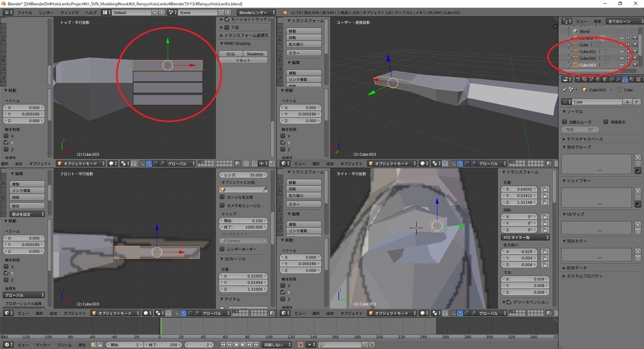This screenshot has height=349, width=644.
Task: Open the World properties tab
Action: tap(598, 79)
